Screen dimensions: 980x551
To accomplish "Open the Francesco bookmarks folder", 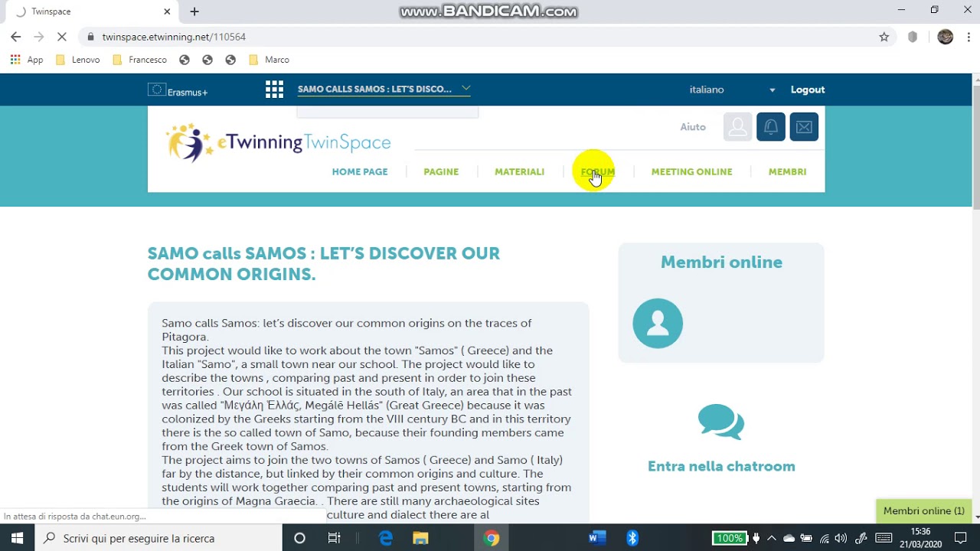I will coord(139,60).
